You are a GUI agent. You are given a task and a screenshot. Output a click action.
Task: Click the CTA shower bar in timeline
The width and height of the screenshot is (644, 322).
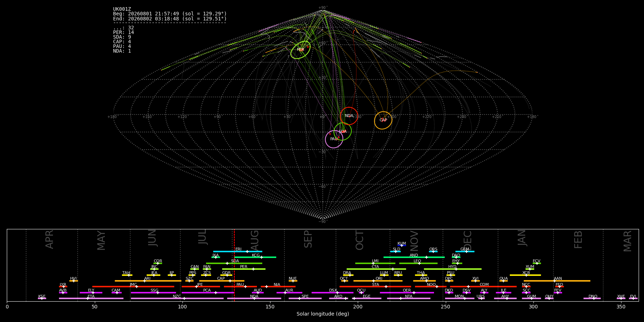tap(376, 269)
